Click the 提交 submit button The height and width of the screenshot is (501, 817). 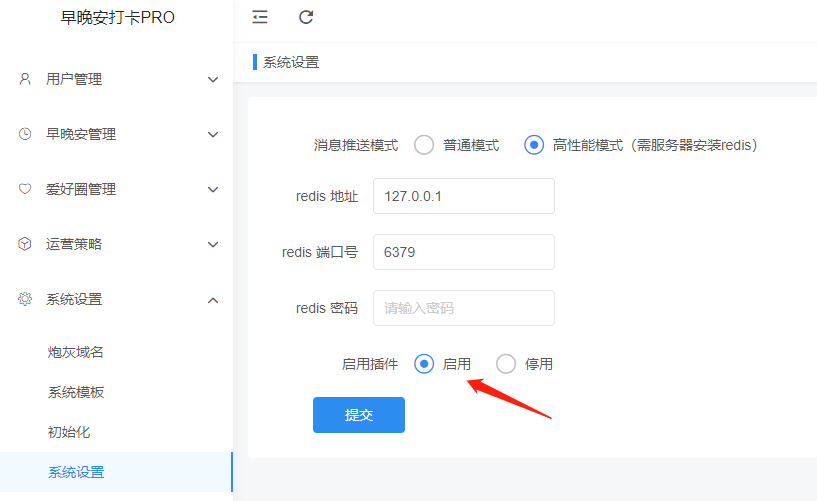pos(358,415)
